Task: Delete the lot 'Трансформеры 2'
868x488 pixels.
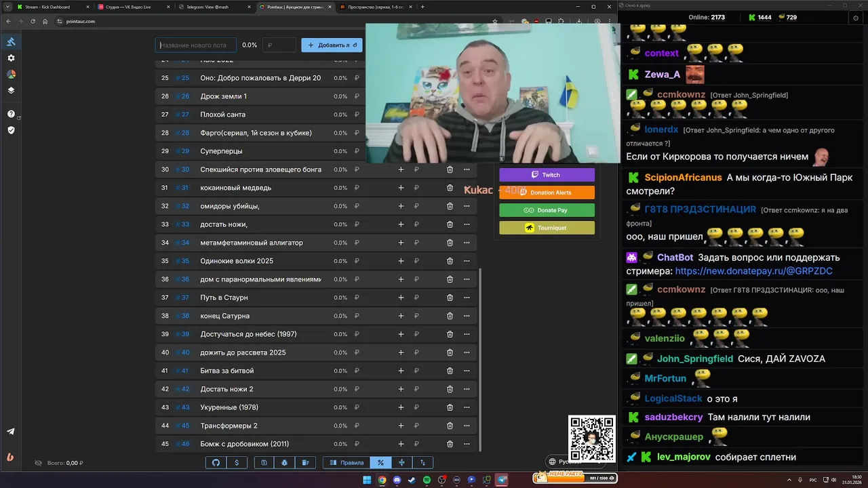Action: (x=450, y=426)
